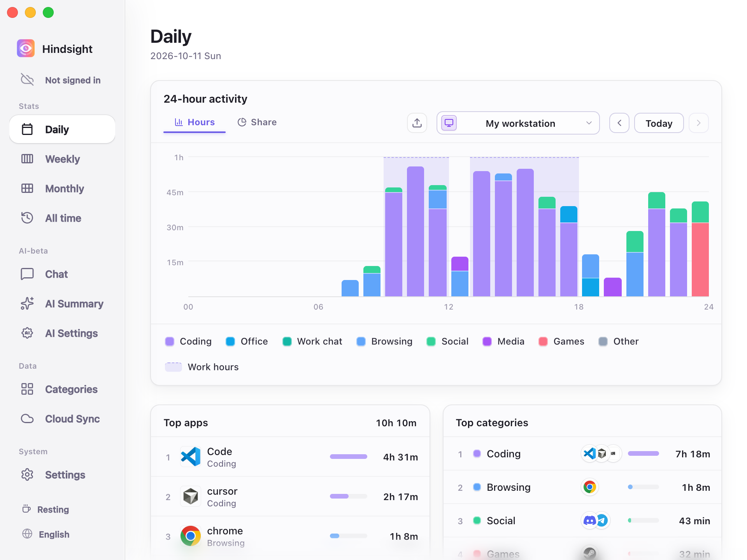The image size is (747, 560).
Task: Click the export upload icon button
Action: [417, 123]
